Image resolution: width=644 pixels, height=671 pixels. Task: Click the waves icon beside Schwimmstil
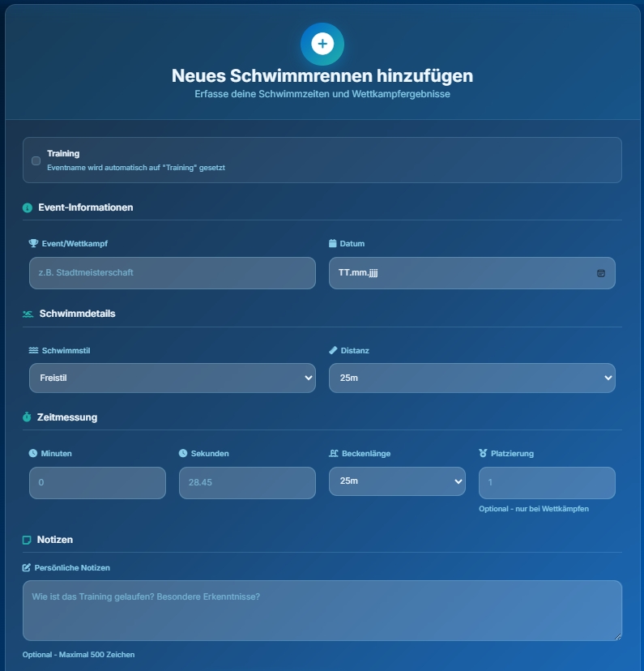(33, 350)
